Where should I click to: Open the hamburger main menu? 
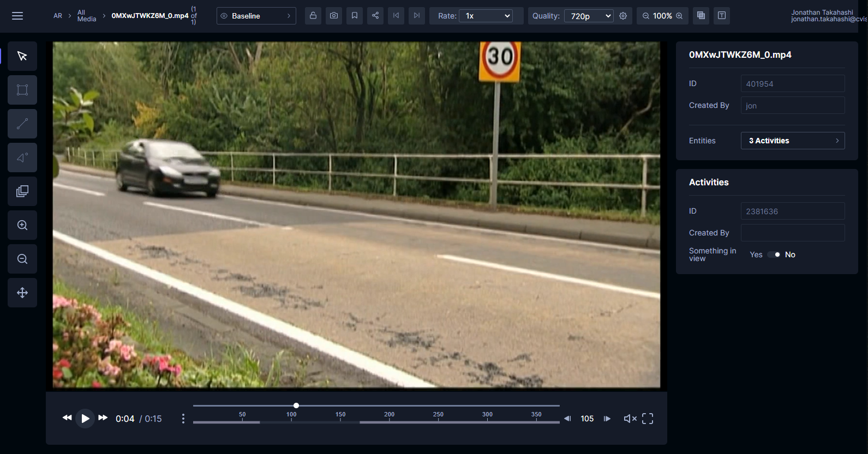pyautogui.click(x=17, y=16)
